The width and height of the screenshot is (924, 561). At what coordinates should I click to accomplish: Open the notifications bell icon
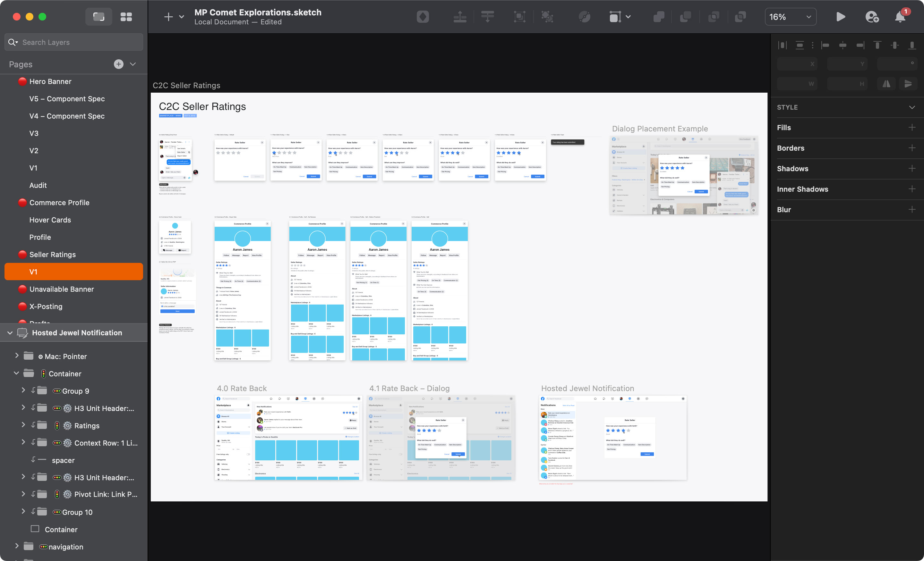click(x=900, y=17)
